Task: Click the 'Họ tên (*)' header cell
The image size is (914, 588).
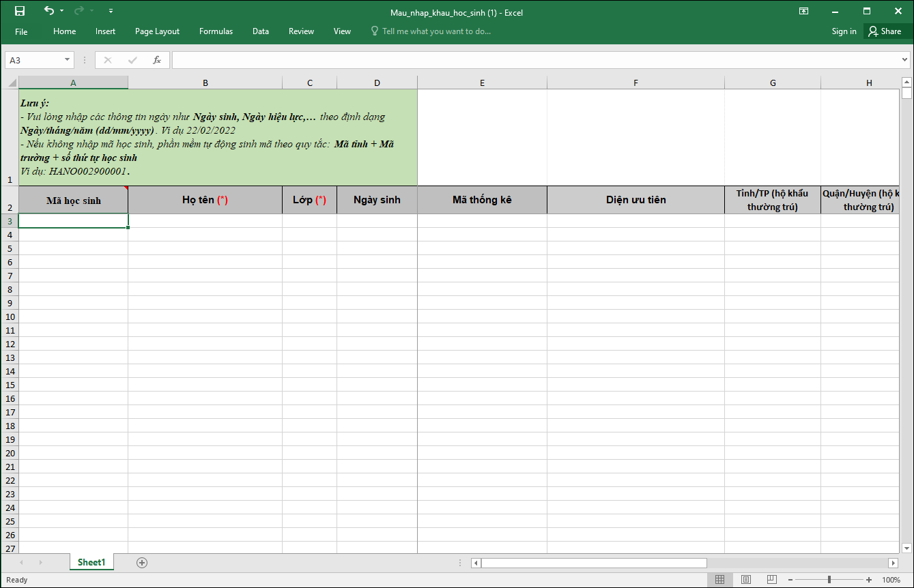Action: coord(205,200)
